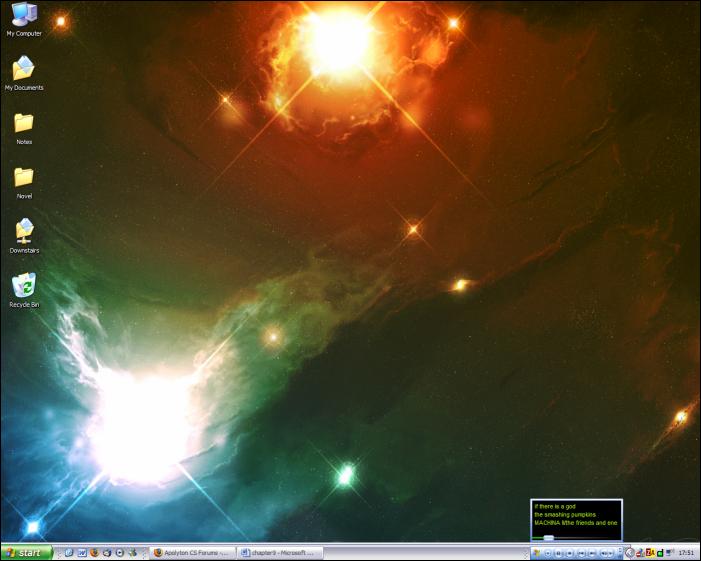Stop playback in media player toolbar

(x=569, y=552)
